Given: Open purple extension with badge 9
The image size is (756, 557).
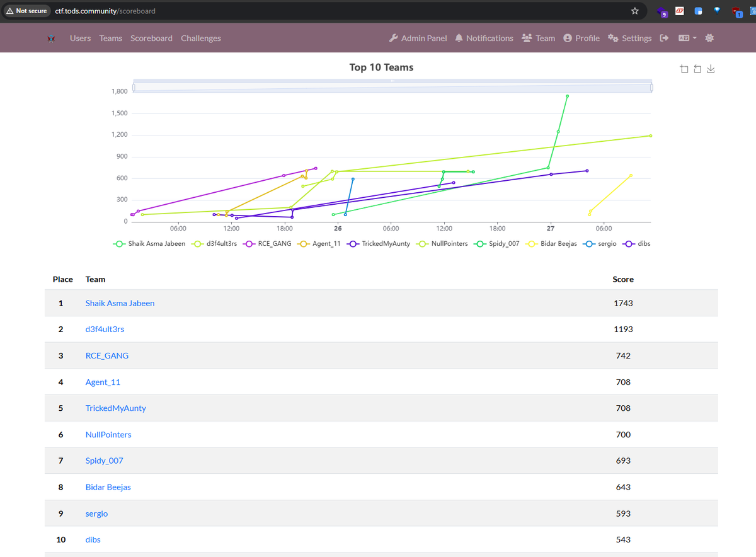Looking at the screenshot, I should pyautogui.click(x=661, y=11).
